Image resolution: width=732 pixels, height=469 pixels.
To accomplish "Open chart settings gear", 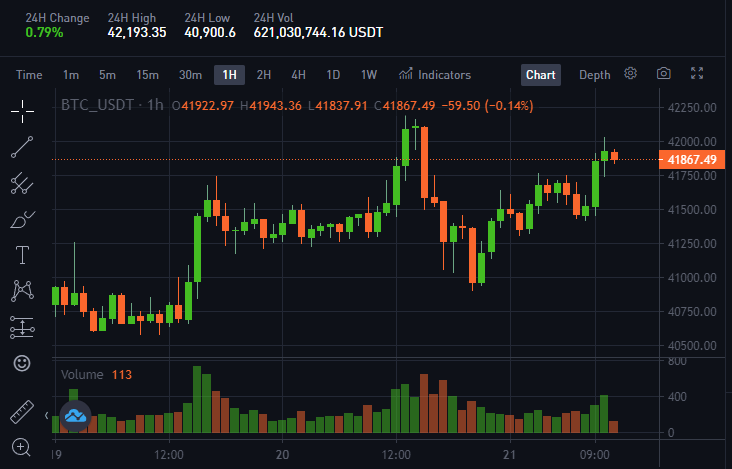I will click(x=630, y=74).
